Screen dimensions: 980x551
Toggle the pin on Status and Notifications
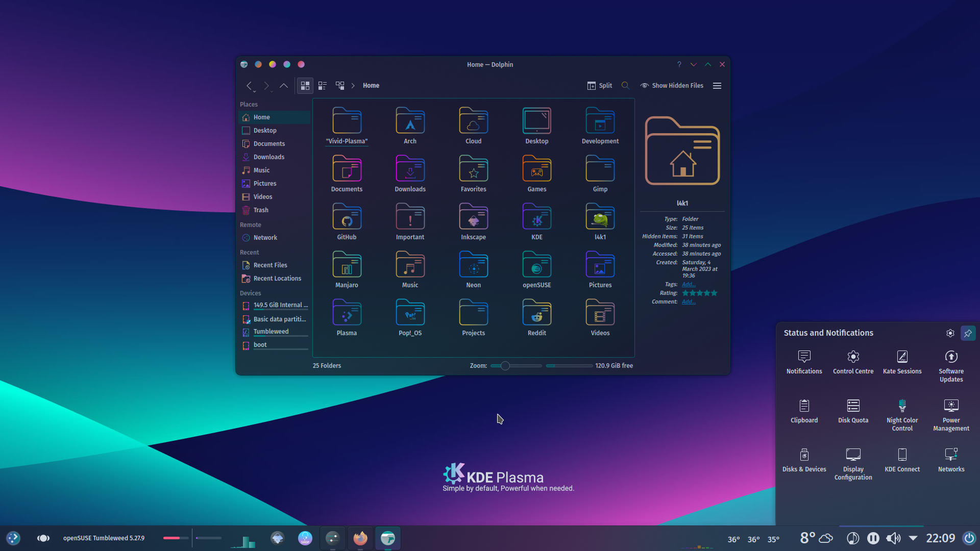[968, 333]
